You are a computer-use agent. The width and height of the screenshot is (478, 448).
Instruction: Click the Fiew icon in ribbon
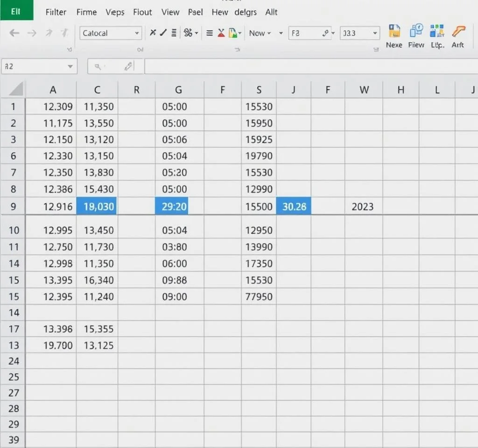(x=415, y=32)
